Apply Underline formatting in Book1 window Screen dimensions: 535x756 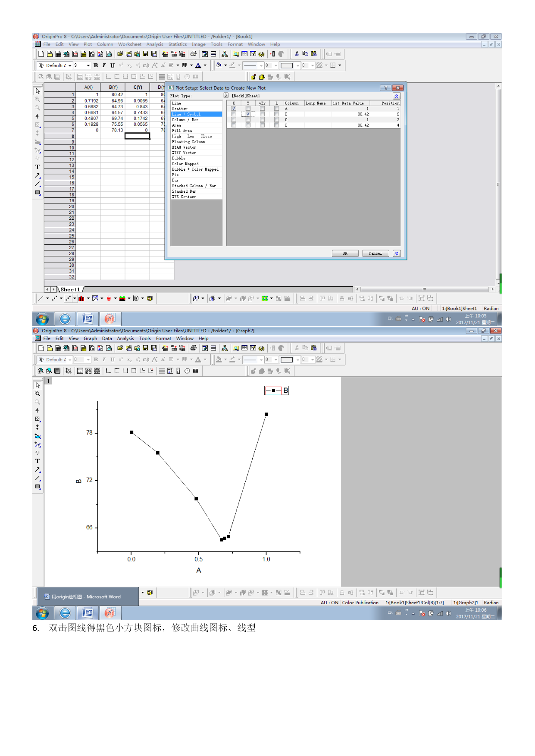pos(113,66)
